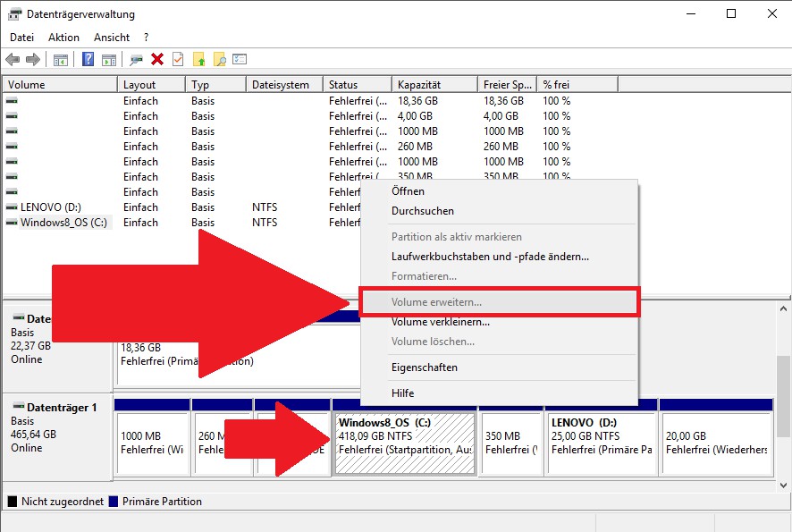The width and height of the screenshot is (792, 532).
Task: Click the properties checkmark sheet icon
Action: coord(178,60)
